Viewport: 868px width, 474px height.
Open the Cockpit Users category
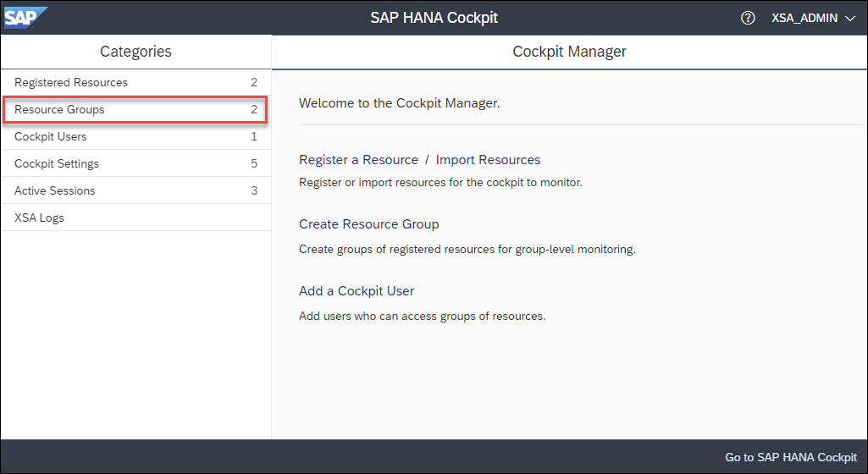tap(135, 136)
